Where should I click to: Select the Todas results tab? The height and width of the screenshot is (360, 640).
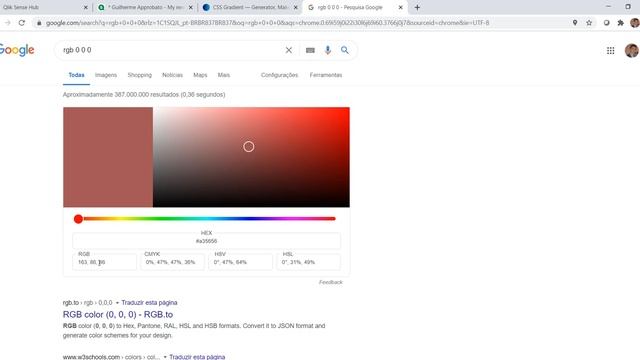tap(76, 75)
